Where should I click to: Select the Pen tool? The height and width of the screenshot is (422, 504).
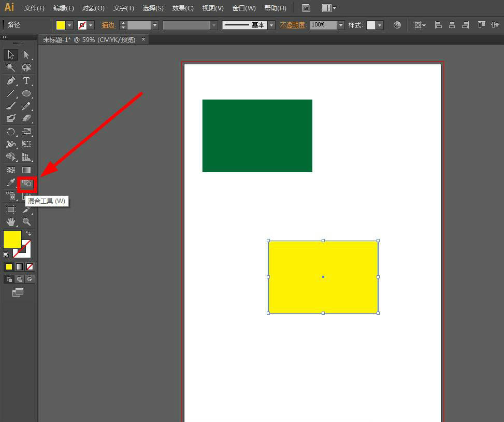pos(11,81)
